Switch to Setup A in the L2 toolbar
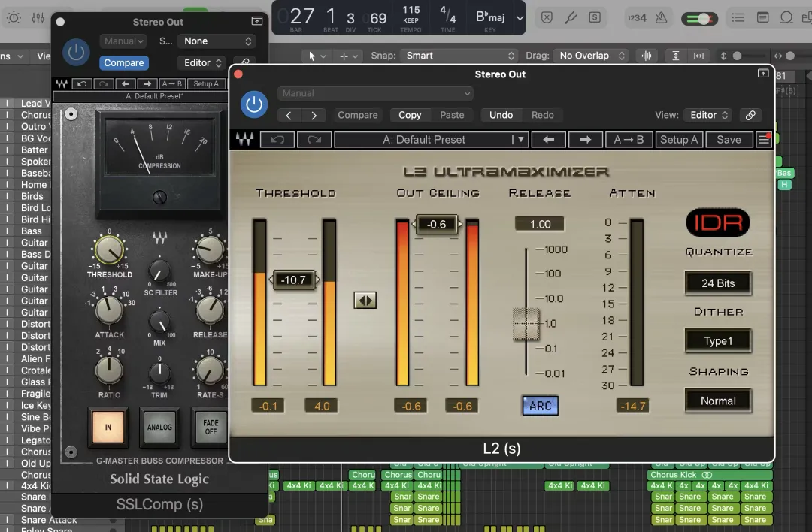812x532 pixels. [679, 140]
